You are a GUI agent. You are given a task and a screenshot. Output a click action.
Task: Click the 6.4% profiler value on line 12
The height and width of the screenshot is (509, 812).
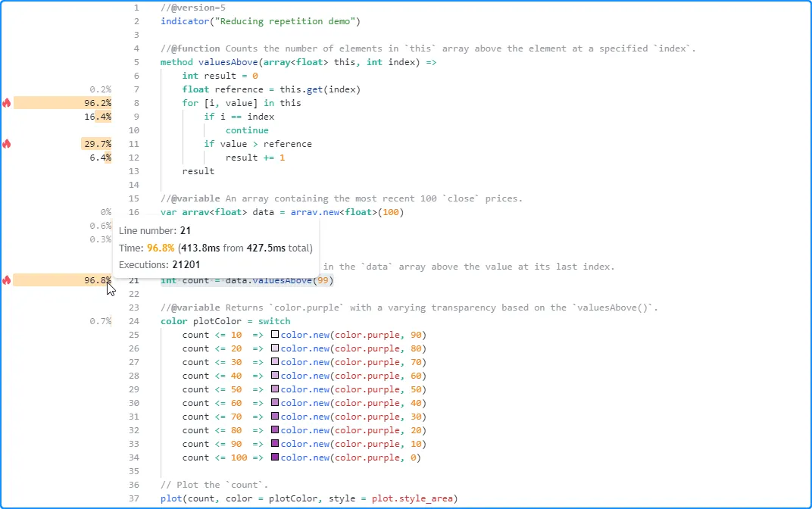100,158
